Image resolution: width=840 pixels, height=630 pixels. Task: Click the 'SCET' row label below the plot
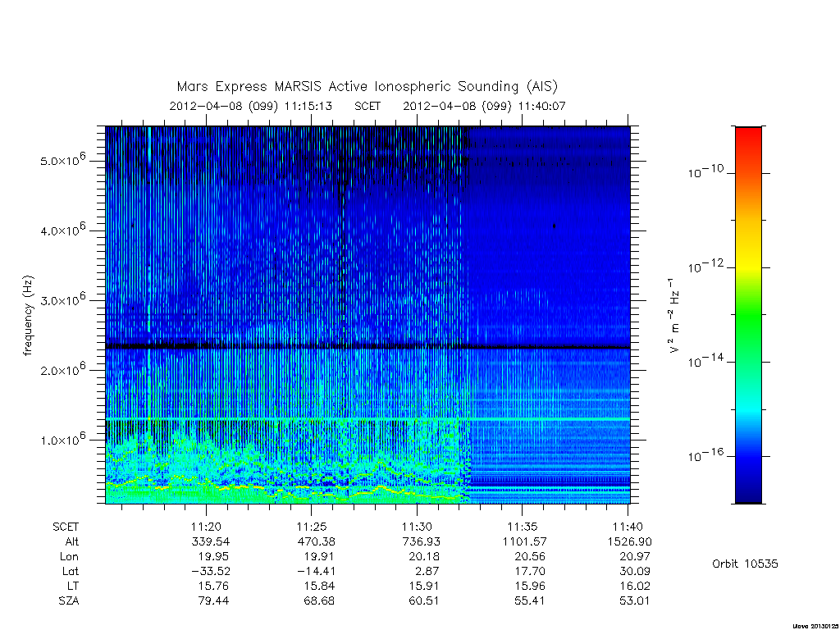pyautogui.click(x=66, y=527)
